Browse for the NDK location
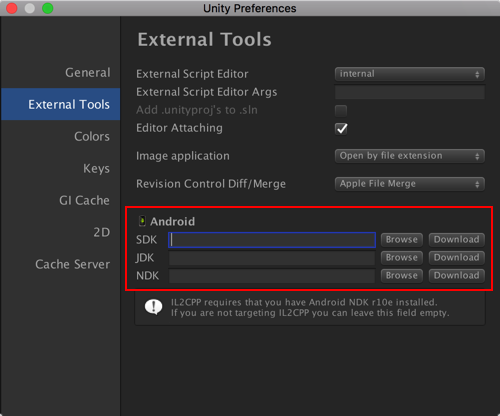This screenshot has height=416, width=500. point(402,276)
